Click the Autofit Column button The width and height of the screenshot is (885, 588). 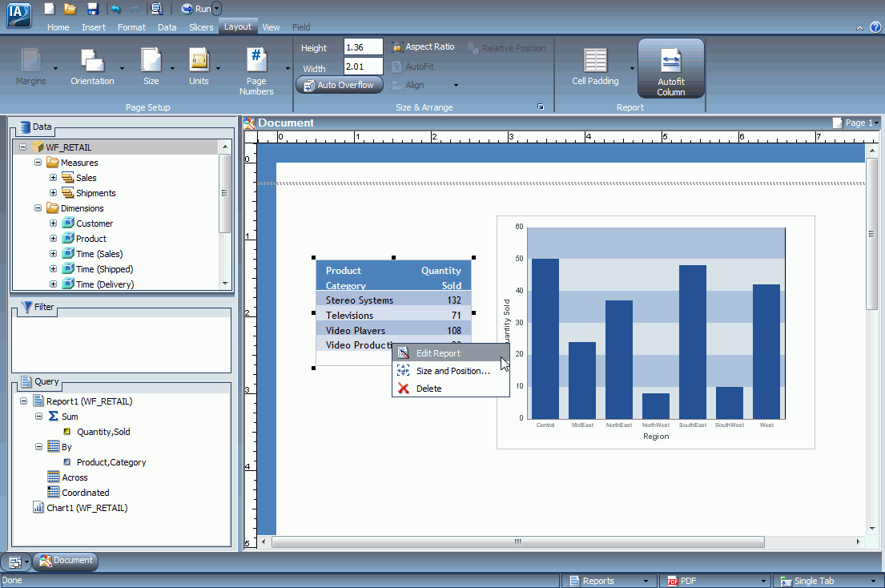click(671, 69)
